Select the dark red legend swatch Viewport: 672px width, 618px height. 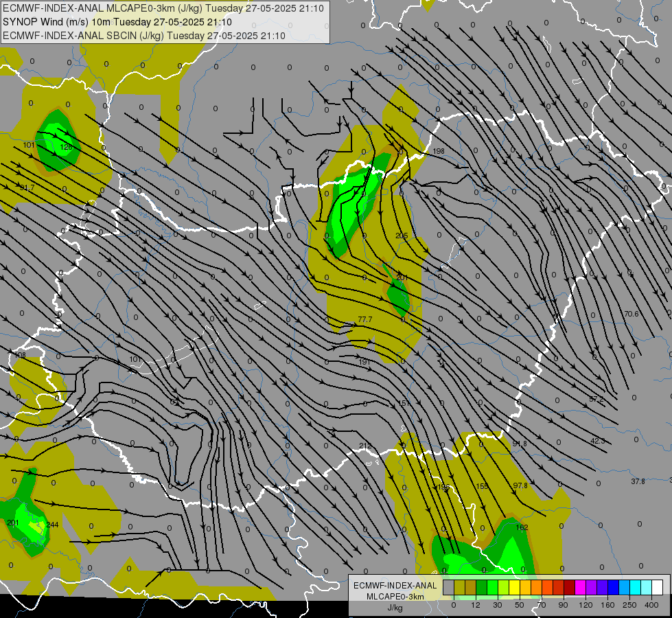pos(570,587)
